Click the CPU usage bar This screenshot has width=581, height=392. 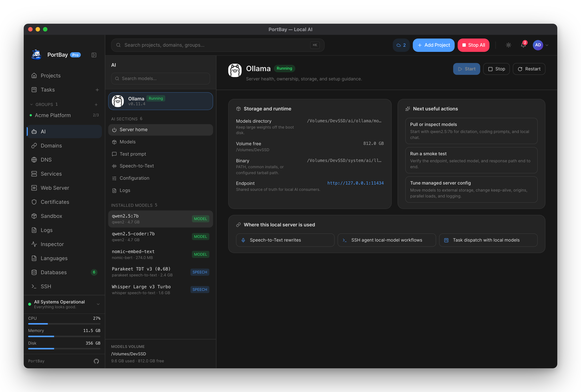pos(64,324)
